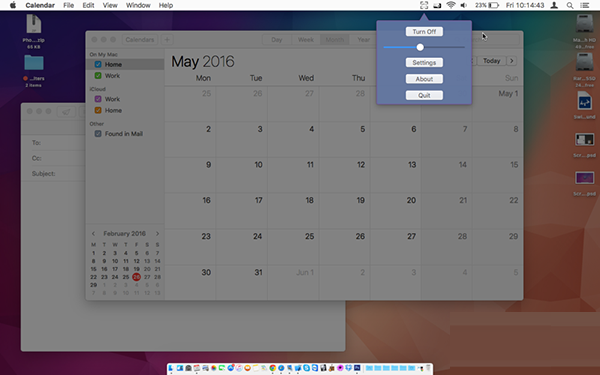Image resolution: width=600 pixels, height=375 pixels.
Task: Uncheck Home calendar under On My Mac
Action: pyautogui.click(x=98, y=64)
